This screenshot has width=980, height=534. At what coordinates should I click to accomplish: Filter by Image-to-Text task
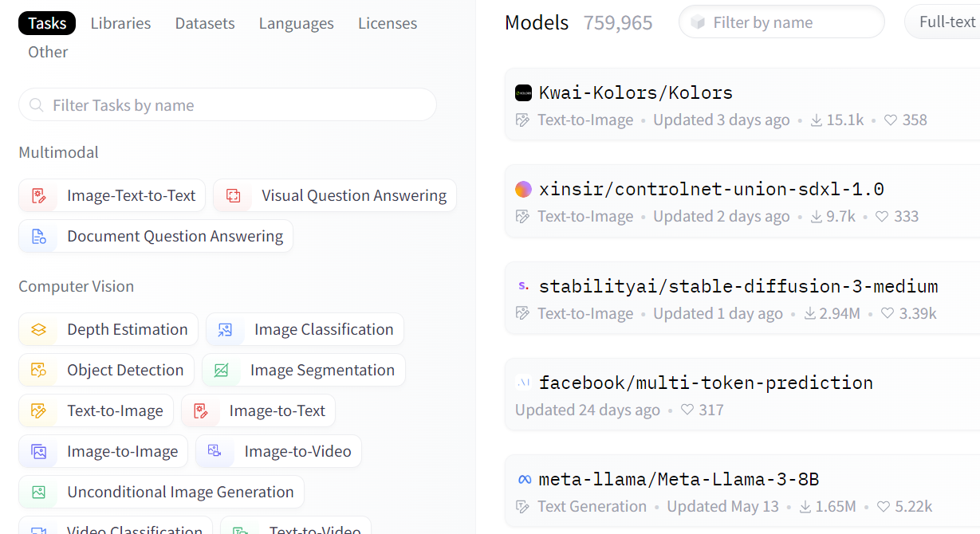pyautogui.click(x=258, y=410)
